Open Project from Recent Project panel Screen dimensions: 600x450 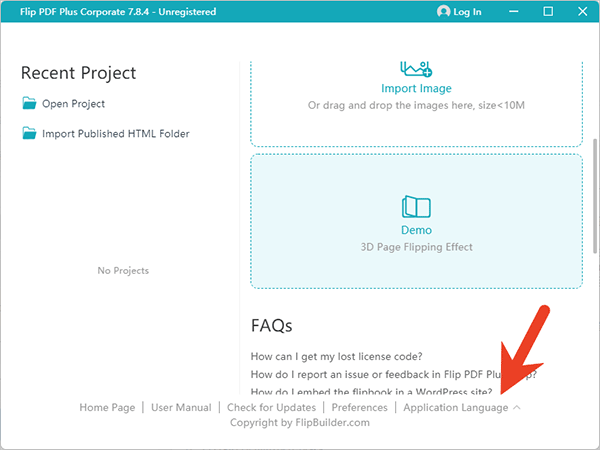73,104
